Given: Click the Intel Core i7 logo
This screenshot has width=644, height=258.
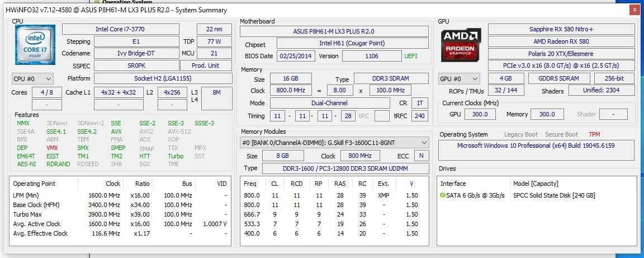Looking at the screenshot, I should point(35,45).
